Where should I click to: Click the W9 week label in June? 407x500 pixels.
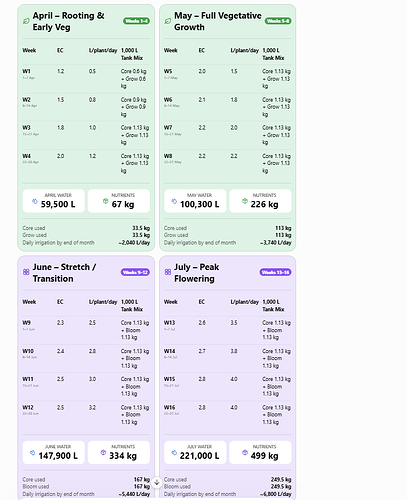[x=26, y=323]
